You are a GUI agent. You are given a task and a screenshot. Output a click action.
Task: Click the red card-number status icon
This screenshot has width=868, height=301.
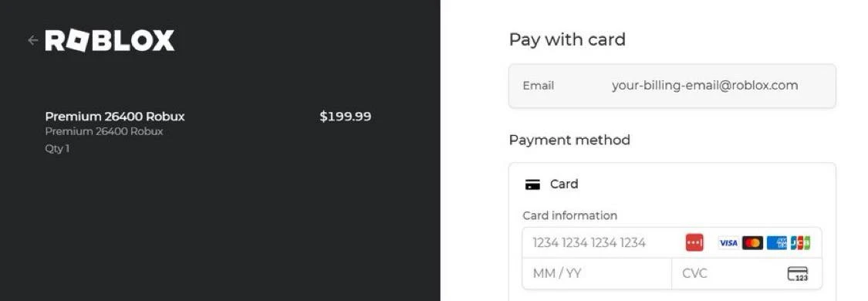(694, 242)
